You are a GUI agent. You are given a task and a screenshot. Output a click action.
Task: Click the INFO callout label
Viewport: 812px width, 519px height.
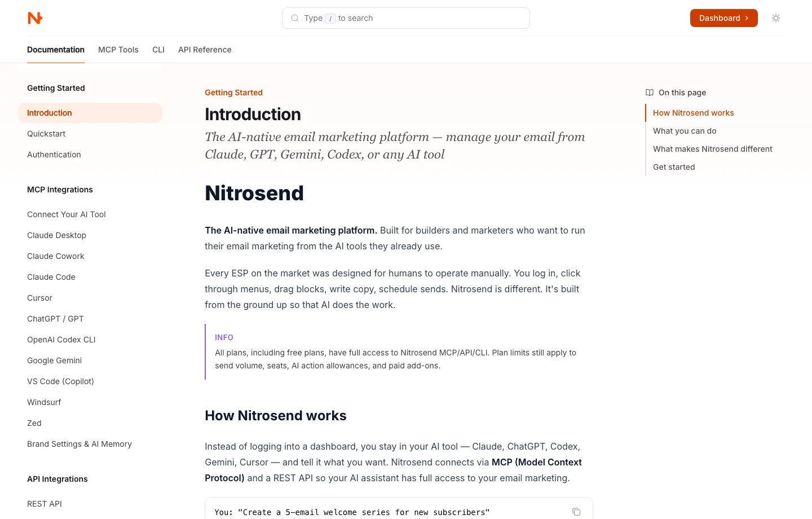coord(224,337)
